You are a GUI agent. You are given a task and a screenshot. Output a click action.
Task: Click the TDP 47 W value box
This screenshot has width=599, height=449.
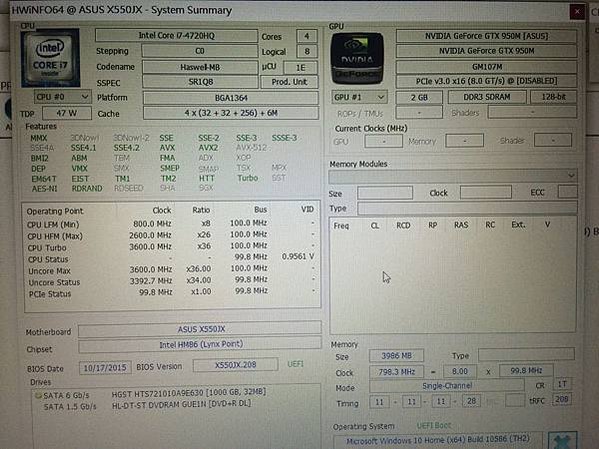pyautogui.click(x=67, y=113)
